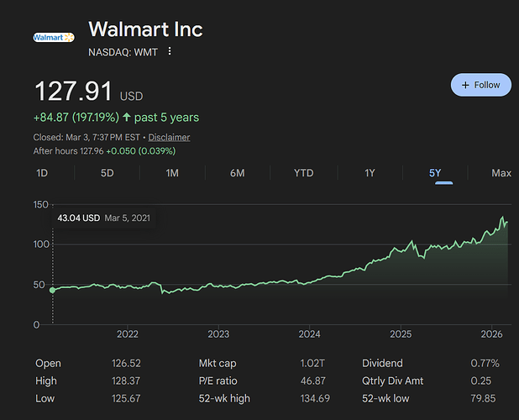This screenshot has width=519, height=420.
Task: Click the green start point on chart
Action: 53,290
